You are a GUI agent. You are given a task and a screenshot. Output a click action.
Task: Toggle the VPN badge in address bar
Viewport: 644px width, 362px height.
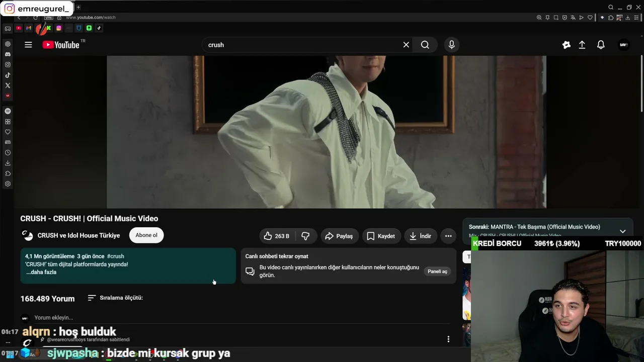pos(49,18)
